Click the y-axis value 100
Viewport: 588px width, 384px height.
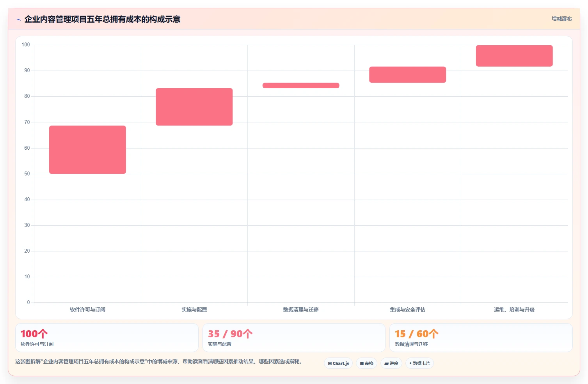[26, 45]
